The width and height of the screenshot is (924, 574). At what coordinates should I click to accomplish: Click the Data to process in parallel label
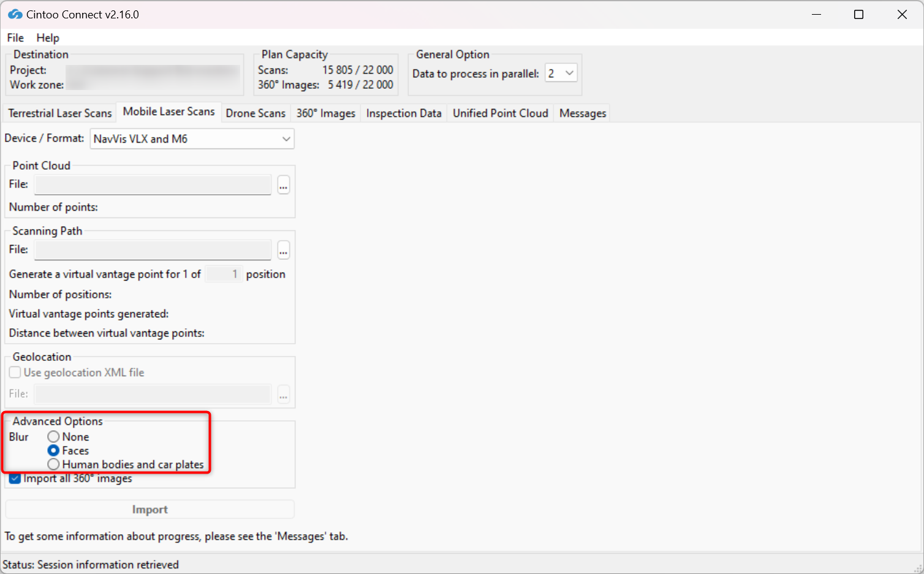point(475,74)
